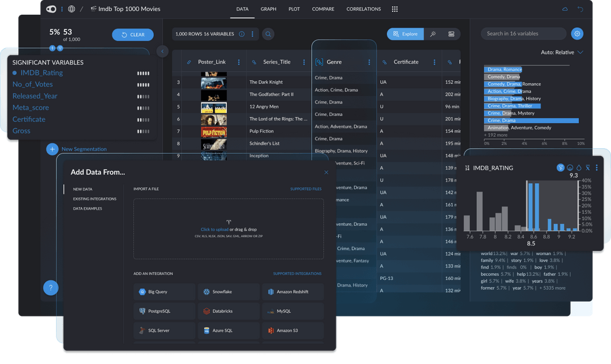Switch to the GRAPH tab
Screen dimensions: 611x364
point(268,9)
